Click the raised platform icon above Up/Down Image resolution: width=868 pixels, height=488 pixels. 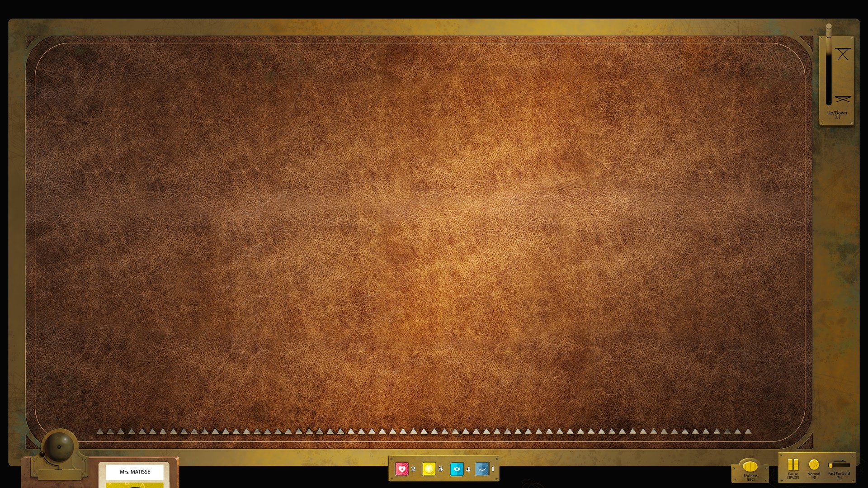coord(843,54)
